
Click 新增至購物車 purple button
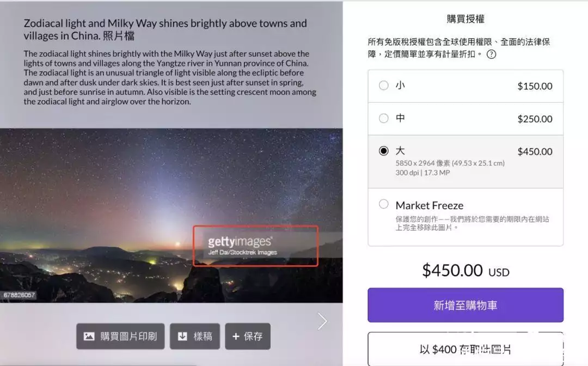(x=465, y=305)
